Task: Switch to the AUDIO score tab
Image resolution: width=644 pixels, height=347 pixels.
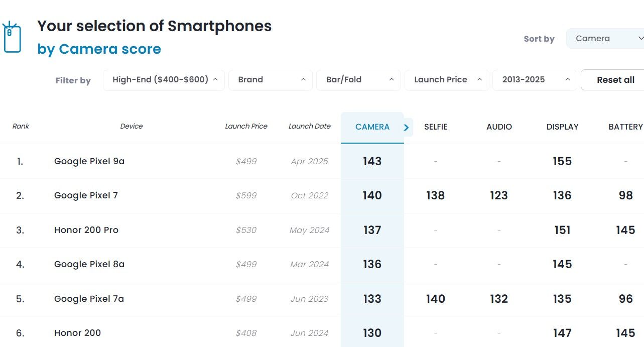Action: 499,127
